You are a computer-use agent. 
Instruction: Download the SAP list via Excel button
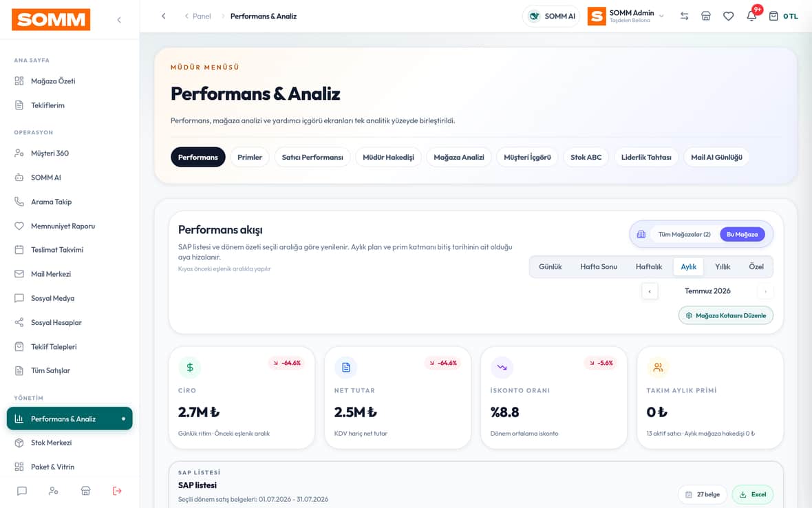tap(752, 494)
